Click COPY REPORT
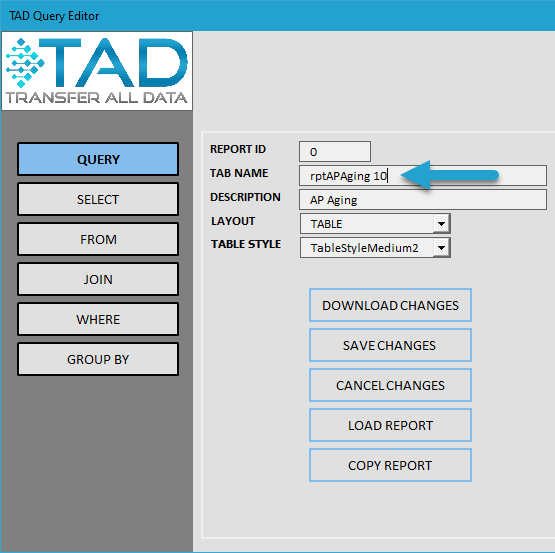Screen dimensions: 555x553 [x=390, y=465]
